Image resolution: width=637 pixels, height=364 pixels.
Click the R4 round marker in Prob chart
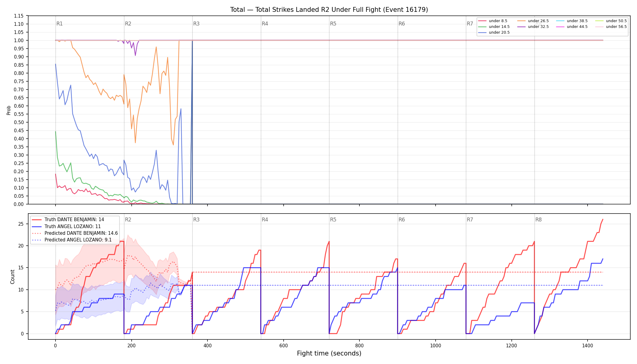[265, 24]
